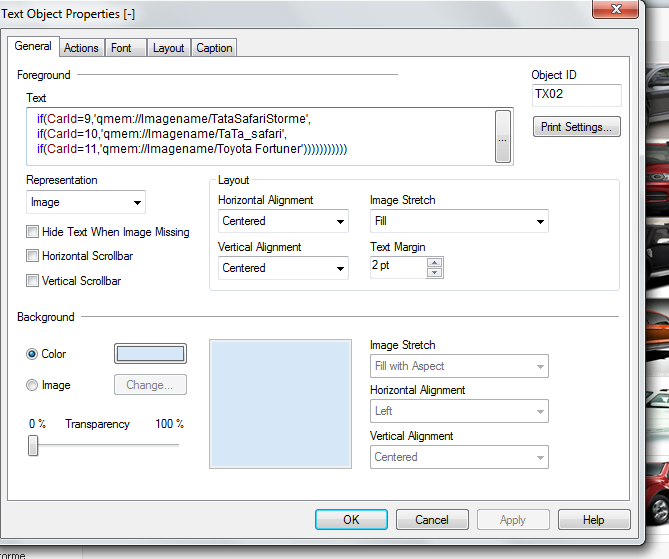Screen dimensions: 669x559
Task: Open the Actions tab
Action: (x=81, y=48)
